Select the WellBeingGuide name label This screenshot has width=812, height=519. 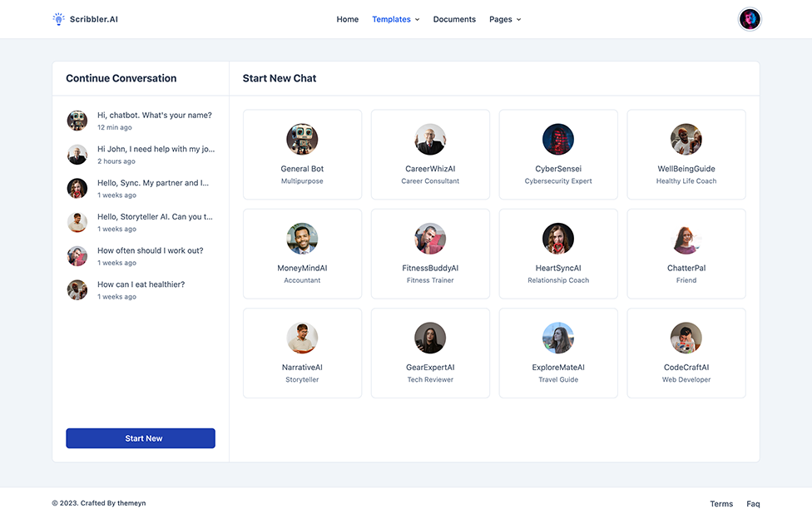click(686, 169)
